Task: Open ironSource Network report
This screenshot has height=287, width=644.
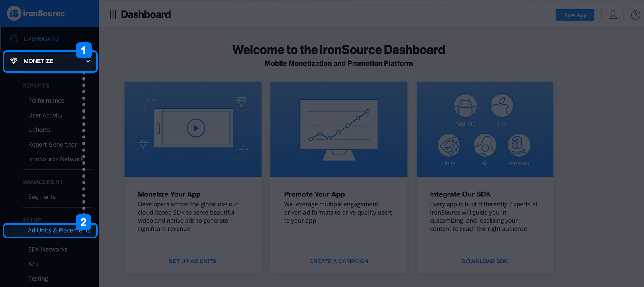Action: point(56,159)
